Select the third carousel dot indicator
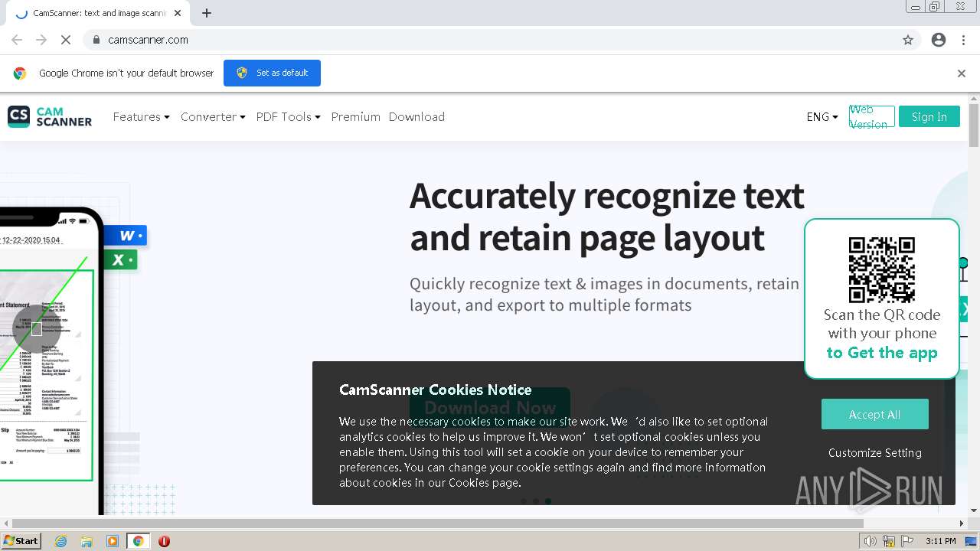This screenshot has width=980, height=551. [x=548, y=501]
